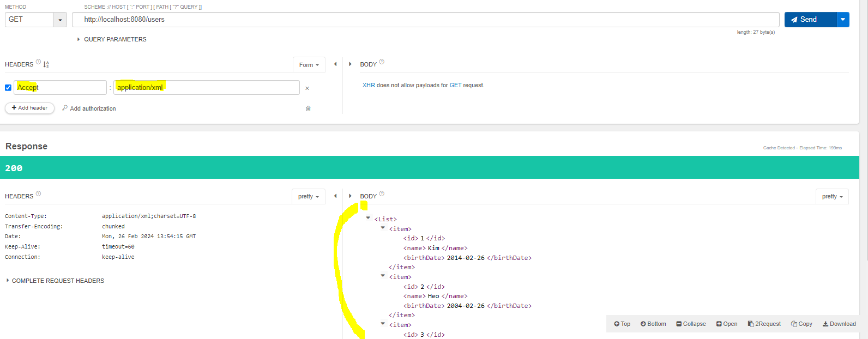The height and width of the screenshot is (339, 868).
Task: Open the Send button dropdown arrow
Action: pyautogui.click(x=843, y=19)
